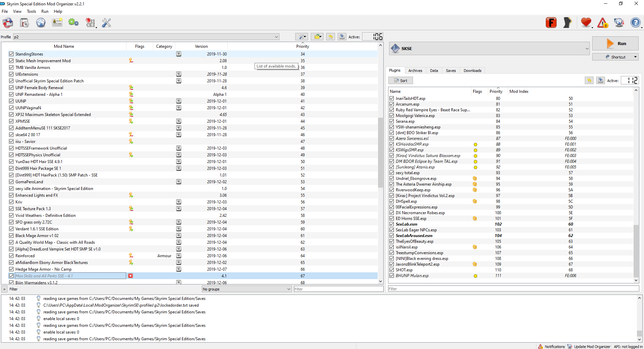Open the mod list wrench options dropdown
644x349 pixels.
tap(302, 37)
